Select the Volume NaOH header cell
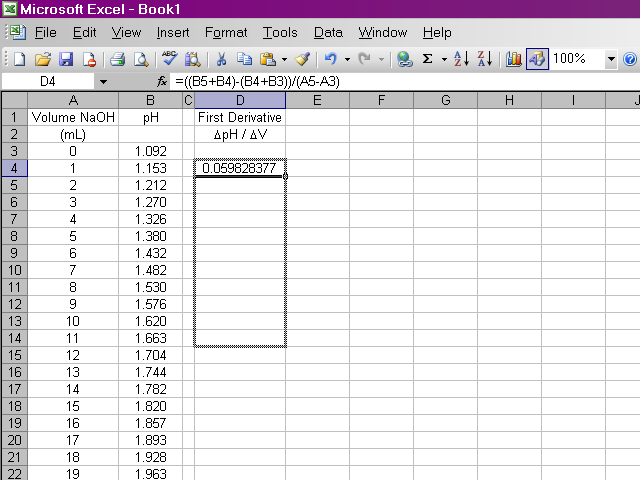Image resolution: width=640 pixels, height=480 pixels. tap(73, 118)
